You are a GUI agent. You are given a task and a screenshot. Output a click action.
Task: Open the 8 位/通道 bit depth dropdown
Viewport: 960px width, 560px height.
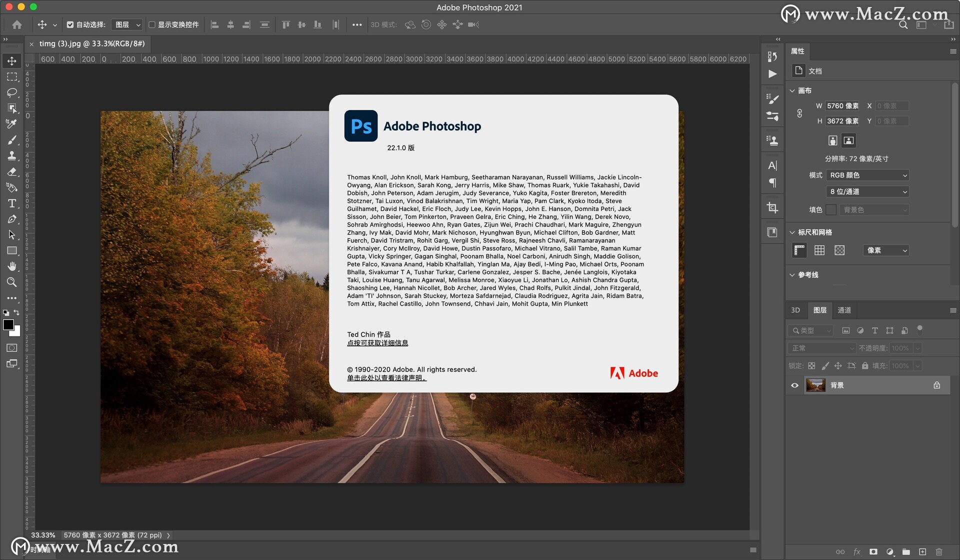(867, 191)
